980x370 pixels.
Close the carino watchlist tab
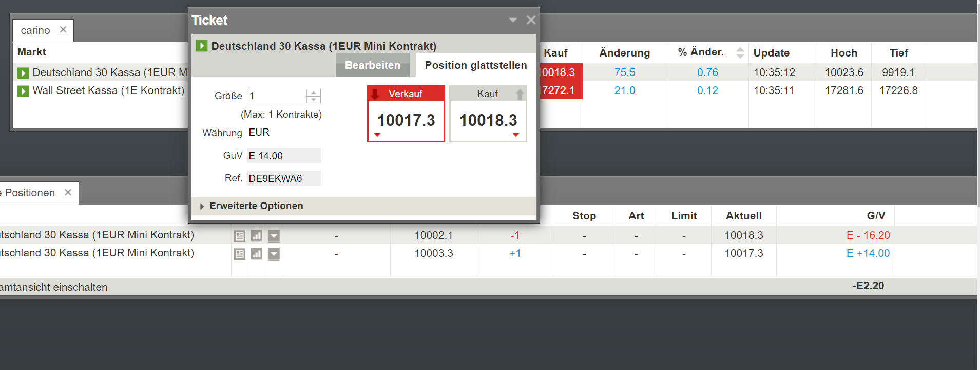[x=63, y=29]
